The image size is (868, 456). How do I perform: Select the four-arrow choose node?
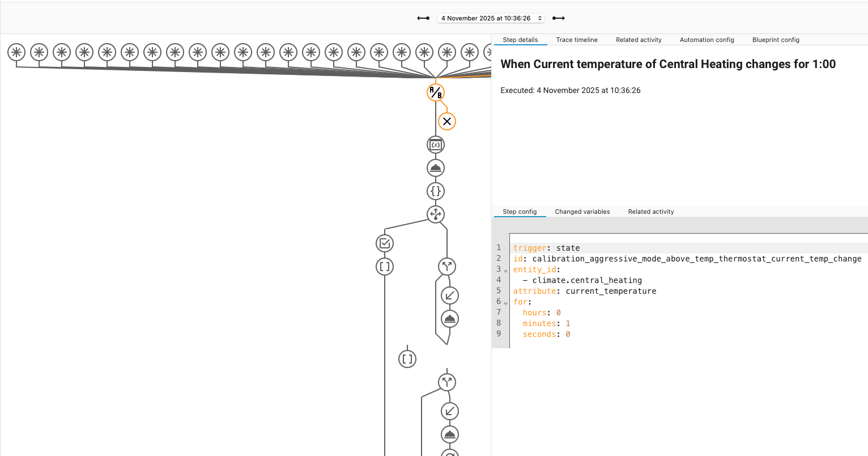(436, 214)
